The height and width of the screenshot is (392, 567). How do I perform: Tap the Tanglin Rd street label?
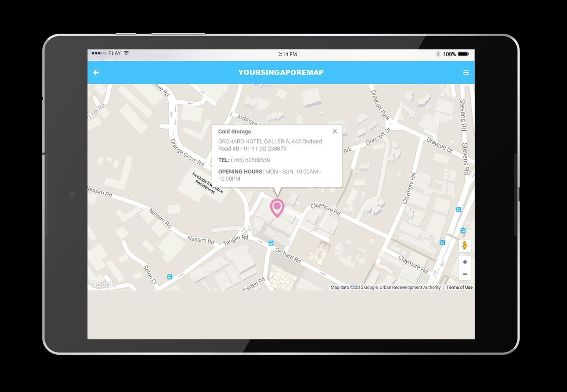(235, 240)
